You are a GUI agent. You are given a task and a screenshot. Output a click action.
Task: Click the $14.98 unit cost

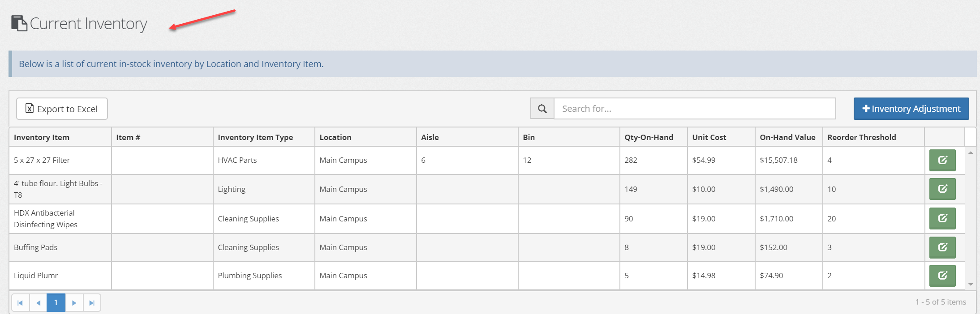tap(704, 276)
